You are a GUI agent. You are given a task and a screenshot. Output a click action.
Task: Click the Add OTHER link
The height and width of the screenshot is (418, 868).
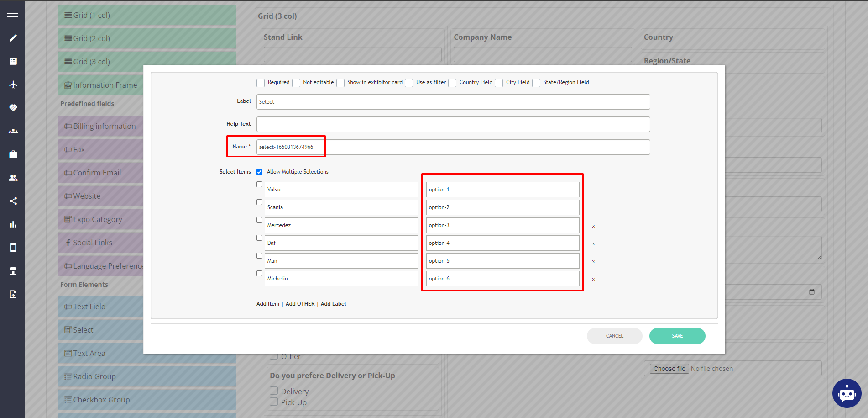coord(300,304)
